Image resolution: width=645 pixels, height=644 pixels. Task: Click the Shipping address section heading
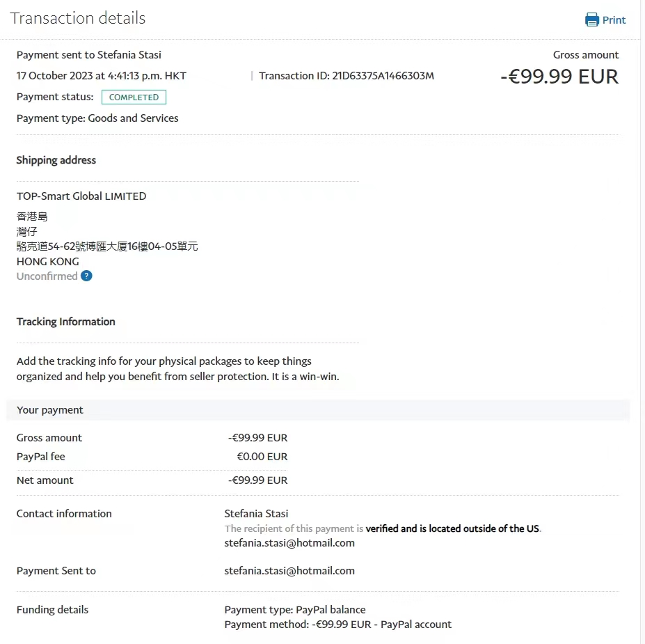[56, 160]
